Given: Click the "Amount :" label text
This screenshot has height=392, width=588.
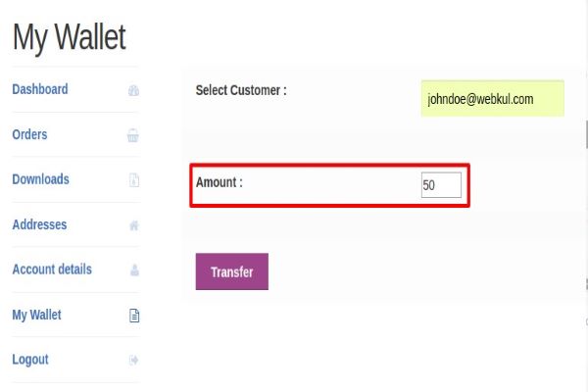Looking at the screenshot, I should (219, 182).
